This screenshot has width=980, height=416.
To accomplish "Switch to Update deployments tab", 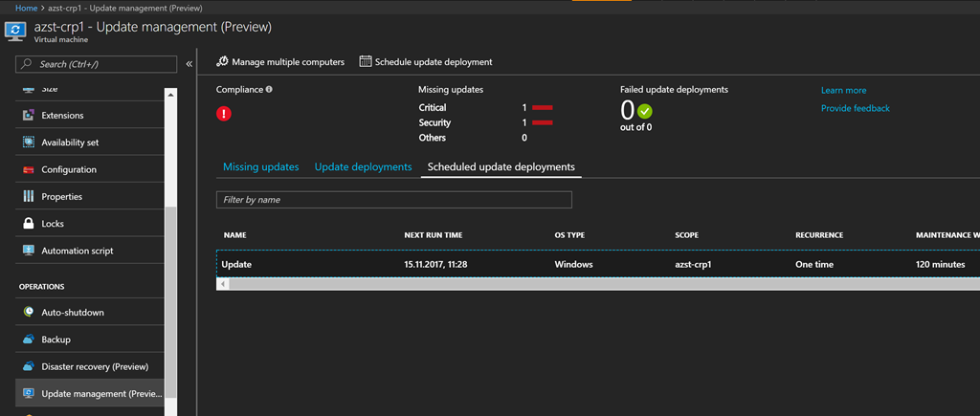I will (x=363, y=167).
